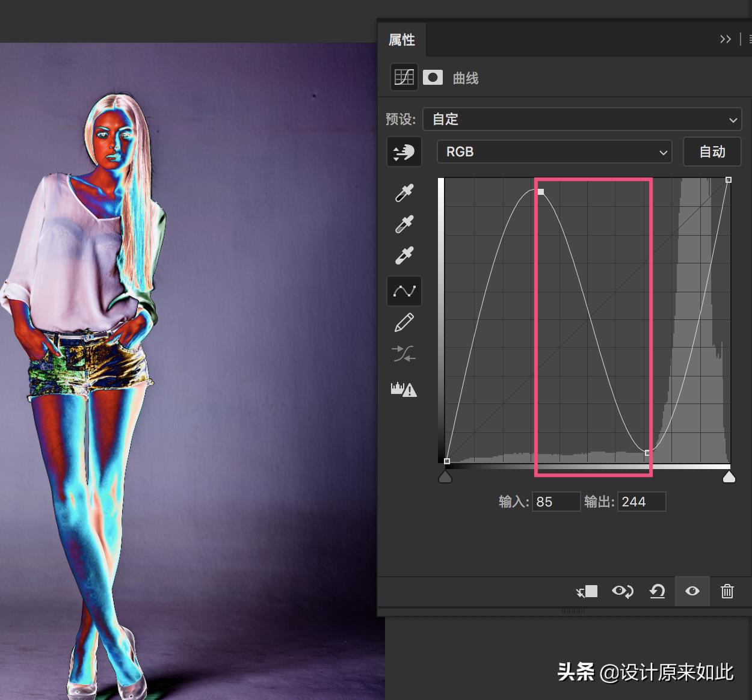Click the curves adjustment icon button
752x700 pixels.
click(x=403, y=77)
